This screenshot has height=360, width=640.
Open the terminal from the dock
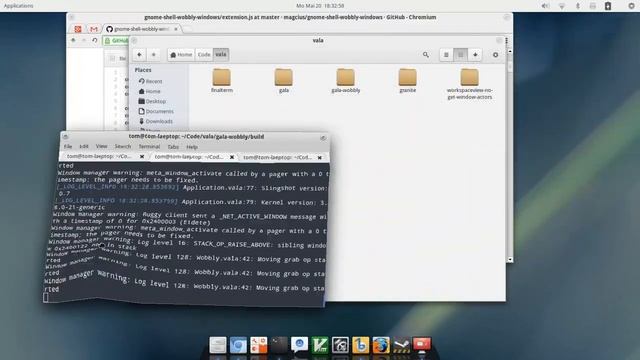tap(279, 345)
